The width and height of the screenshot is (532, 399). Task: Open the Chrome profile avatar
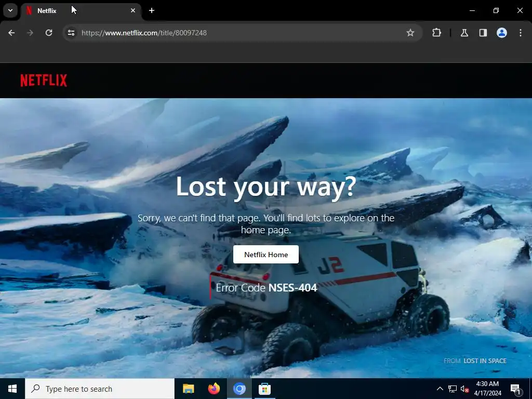(x=502, y=33)
